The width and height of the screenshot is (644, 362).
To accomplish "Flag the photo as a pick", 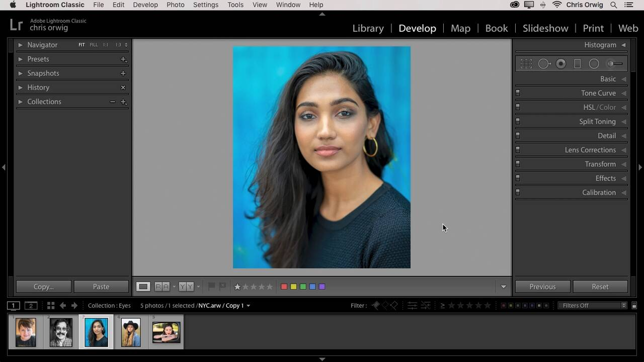I will (212, 286).
